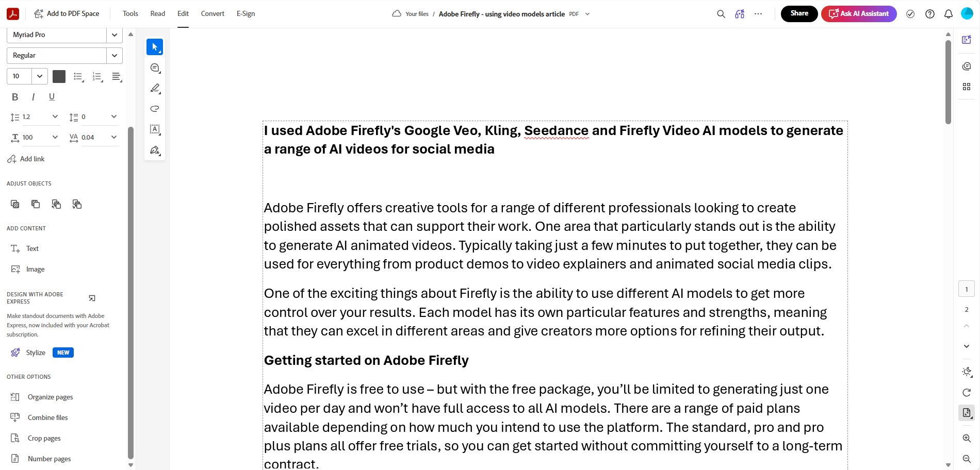Open Organize pages

click(x=42, y=397)
